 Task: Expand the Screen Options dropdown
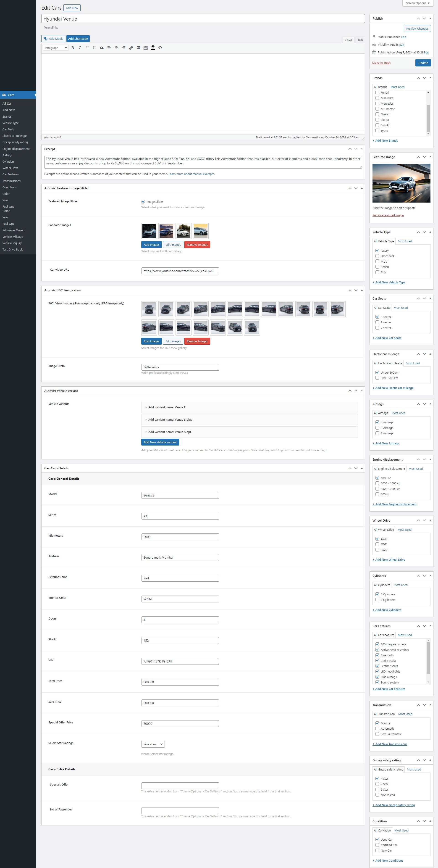coord(417,3)
